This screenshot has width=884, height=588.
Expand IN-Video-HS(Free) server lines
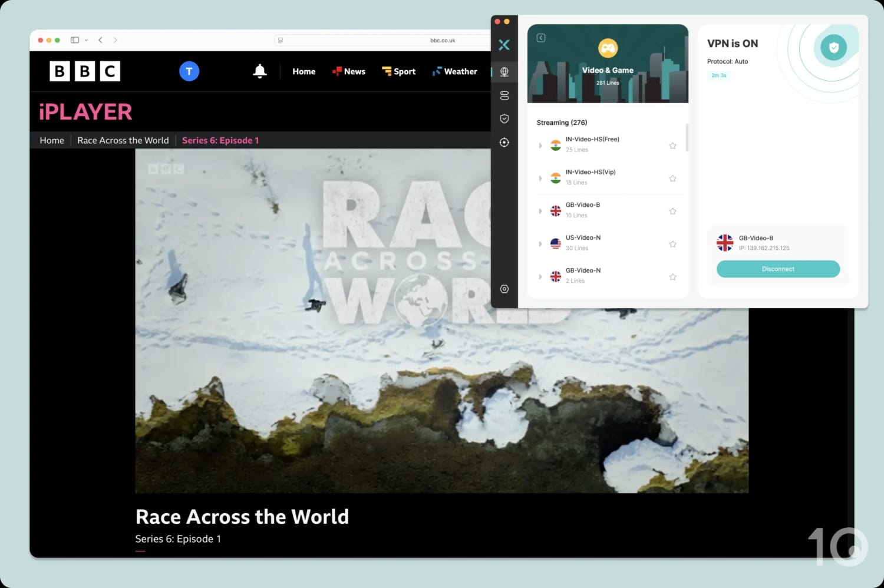click(x=540, y=146)
